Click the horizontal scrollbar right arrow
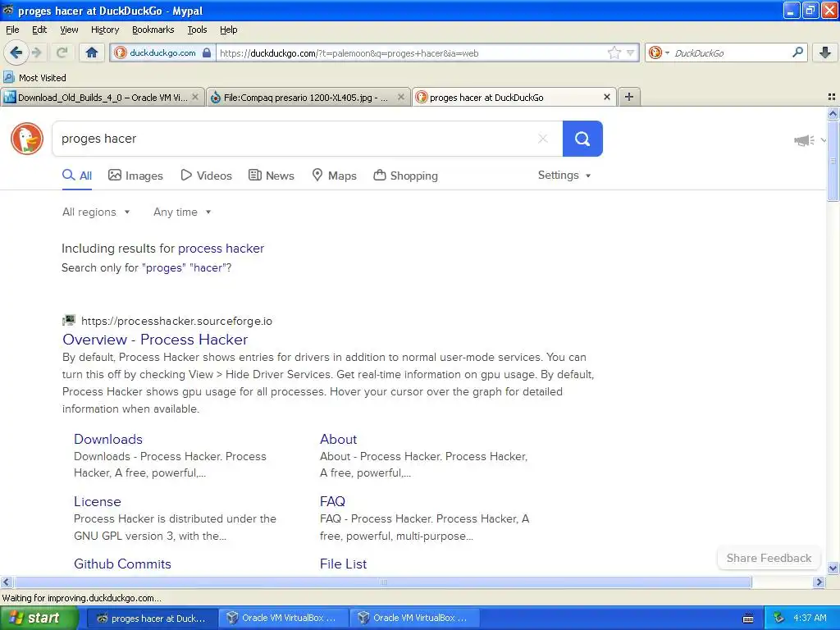The height and width of the screenshot is (630, 840). tap(819, 582)
